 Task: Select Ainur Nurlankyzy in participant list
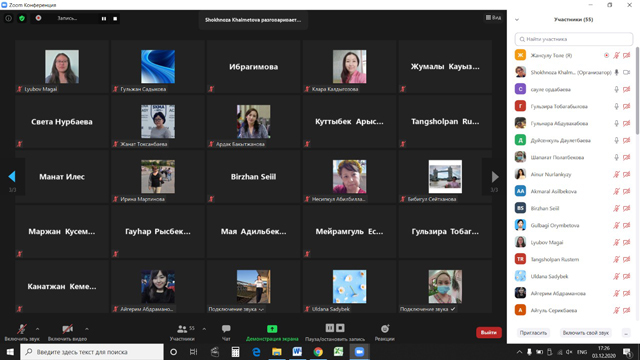tap(573, 174)
